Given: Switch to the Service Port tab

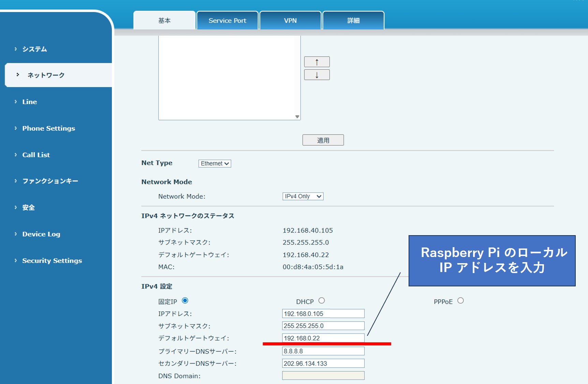Looking at the screenshot, I should pyautogui.click(x=227, y=20).
